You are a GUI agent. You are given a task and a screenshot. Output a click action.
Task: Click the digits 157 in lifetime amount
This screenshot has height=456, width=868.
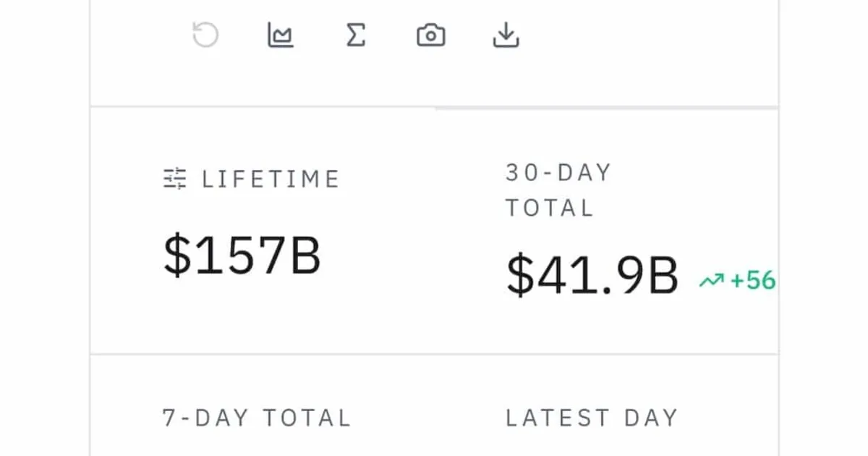(239, 255)
